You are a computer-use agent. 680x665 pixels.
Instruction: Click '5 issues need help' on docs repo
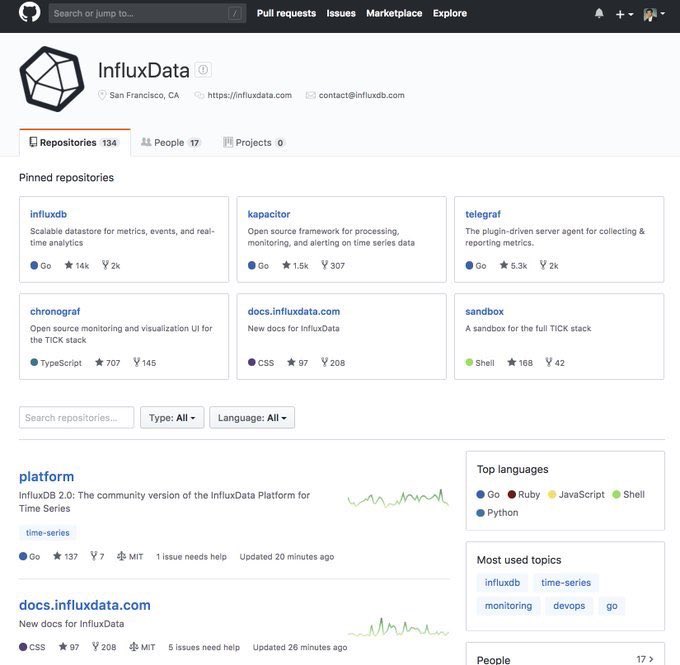point(204,647)
